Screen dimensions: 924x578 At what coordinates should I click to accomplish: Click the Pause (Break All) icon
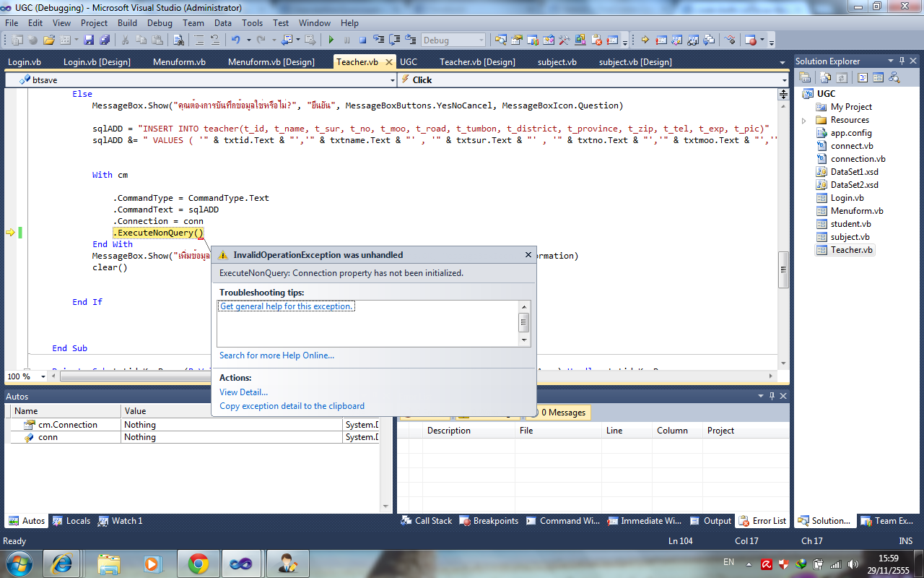click(x=347, y=40)
